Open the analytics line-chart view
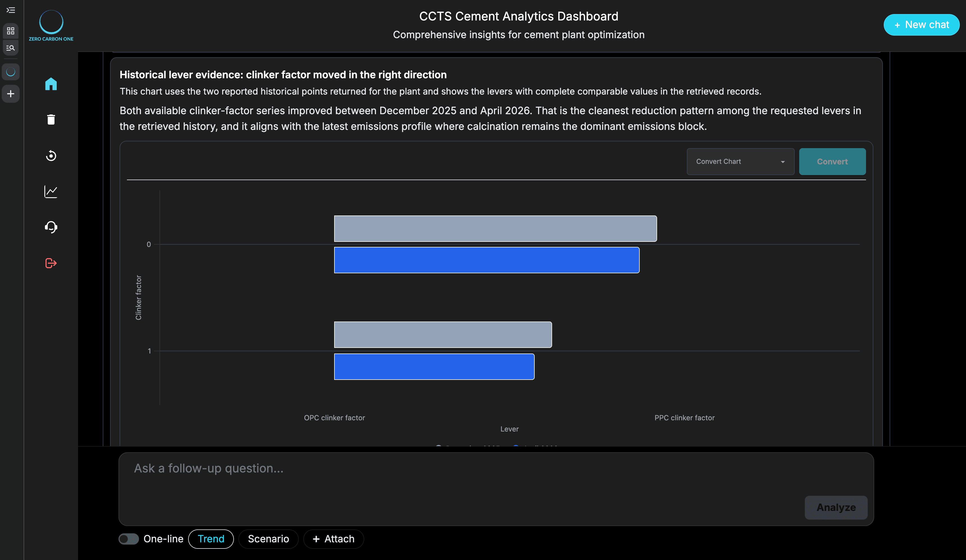Screen dimensions: 966x560 pyautogui.click(x=51, y=192)
